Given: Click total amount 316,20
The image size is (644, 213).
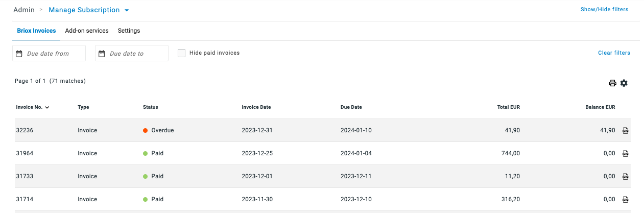Looking at the screenshot, I should [511, 199].
